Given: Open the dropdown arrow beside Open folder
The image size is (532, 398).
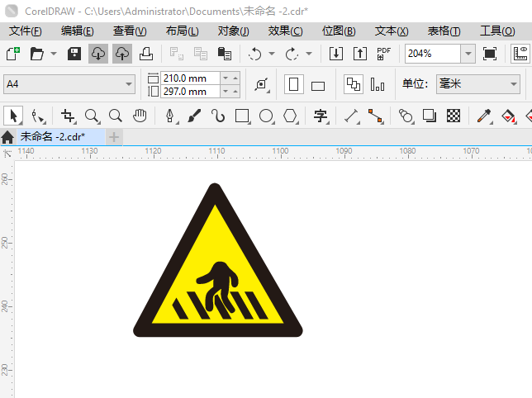Looking at the screenshot, I should 54,54.
